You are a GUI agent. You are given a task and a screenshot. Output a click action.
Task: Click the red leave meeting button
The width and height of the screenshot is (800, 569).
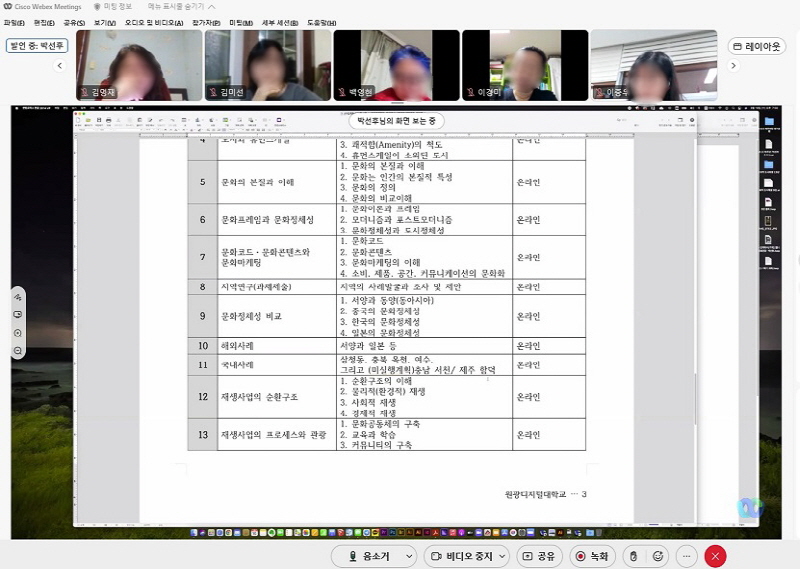click(715, 556)
